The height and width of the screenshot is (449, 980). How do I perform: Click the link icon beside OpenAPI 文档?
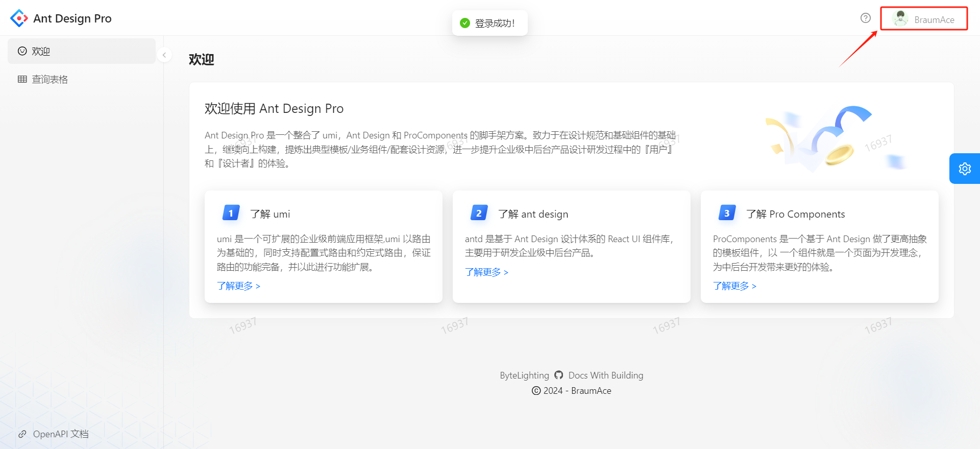click(x=22, y=434)
